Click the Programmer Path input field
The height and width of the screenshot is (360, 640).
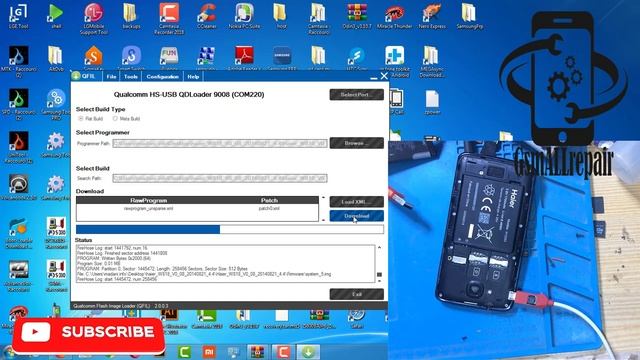[220, 143]
